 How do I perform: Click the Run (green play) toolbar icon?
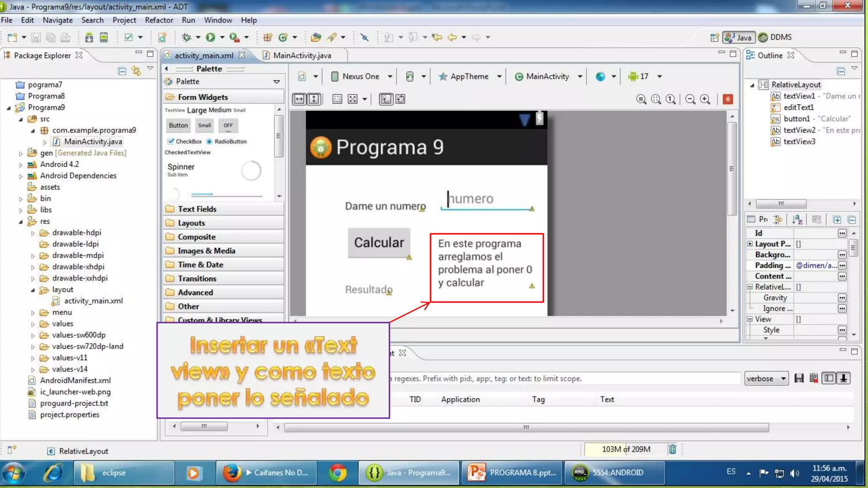point(211,37)
